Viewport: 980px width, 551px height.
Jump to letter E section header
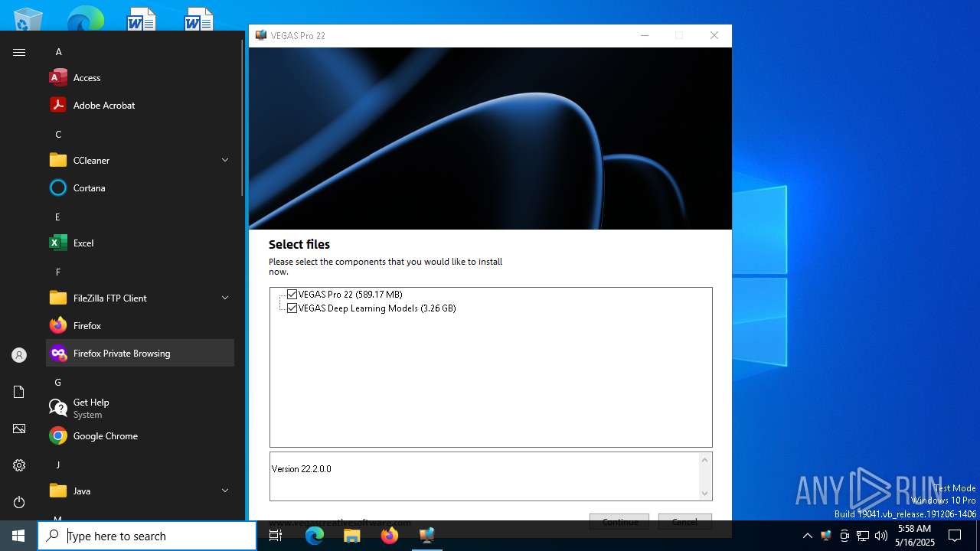tap(57, 217)
